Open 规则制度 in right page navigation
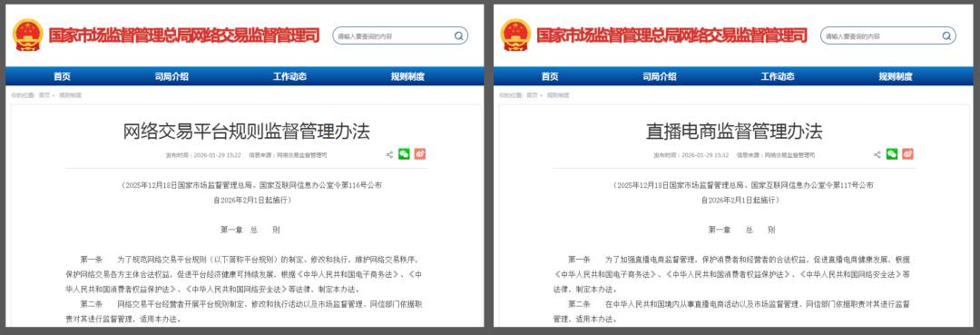Image resolution: width=980 pixels, height=335 pixels. tap(897, 76)
